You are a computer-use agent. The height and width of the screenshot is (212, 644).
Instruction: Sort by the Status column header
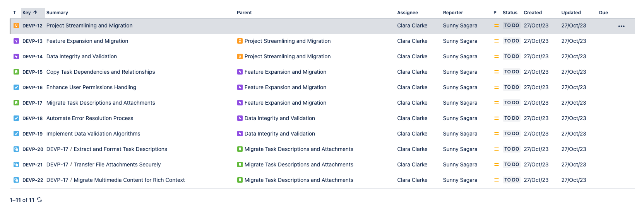click(510, 13)
